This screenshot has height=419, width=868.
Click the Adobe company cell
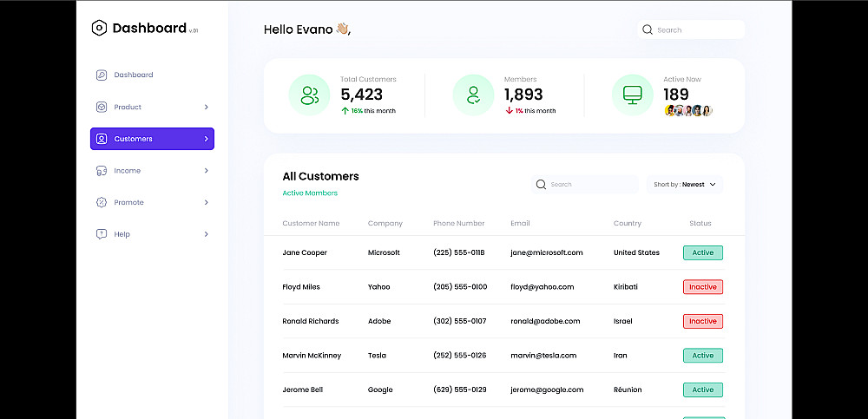379,321
